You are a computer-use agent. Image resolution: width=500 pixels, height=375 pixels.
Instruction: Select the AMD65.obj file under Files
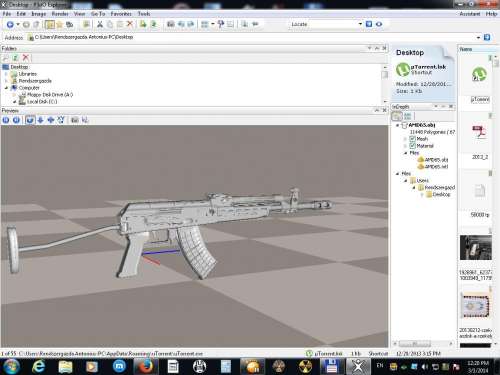click(x=436, y=160)
